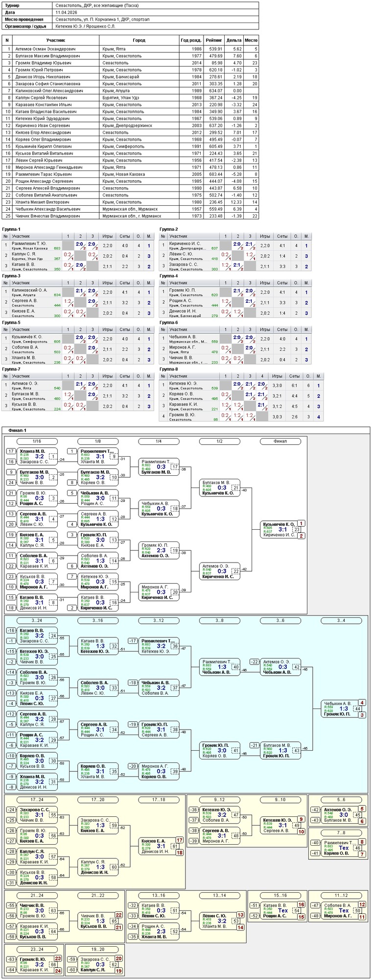Click the Год рожд. column header

[191, 40]
